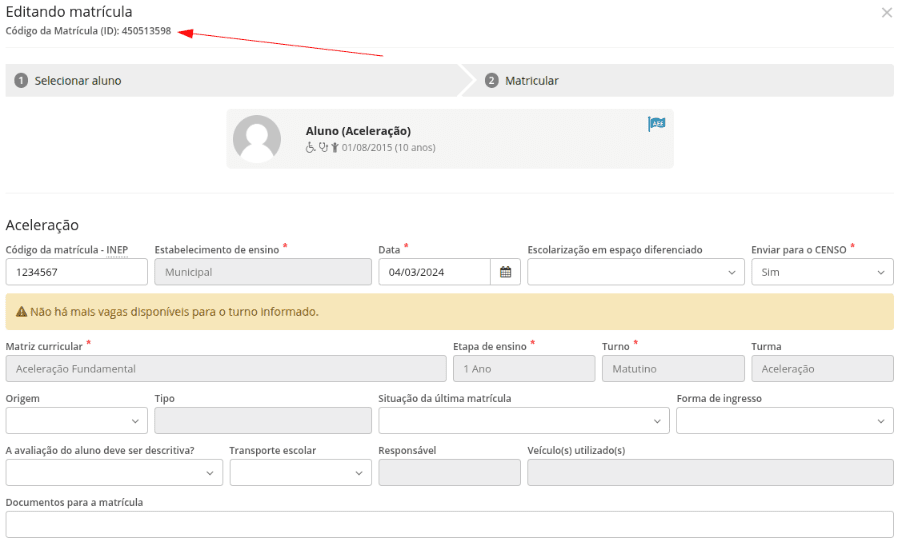Click the person icon before birth date
The image size is (899, 543).
tap(335, 147)
